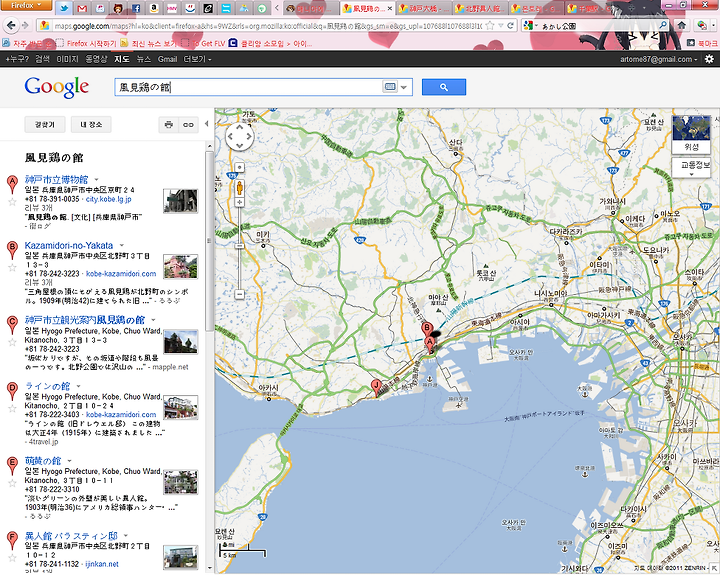Click the 길찾기 directions button
This screenshot has height=575, width=720.
click(x=45, y=124)
